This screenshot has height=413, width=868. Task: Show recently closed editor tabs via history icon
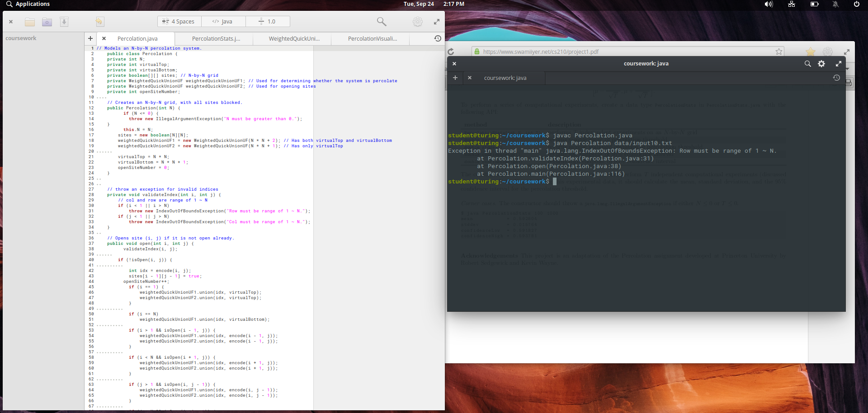pos(438,38)
